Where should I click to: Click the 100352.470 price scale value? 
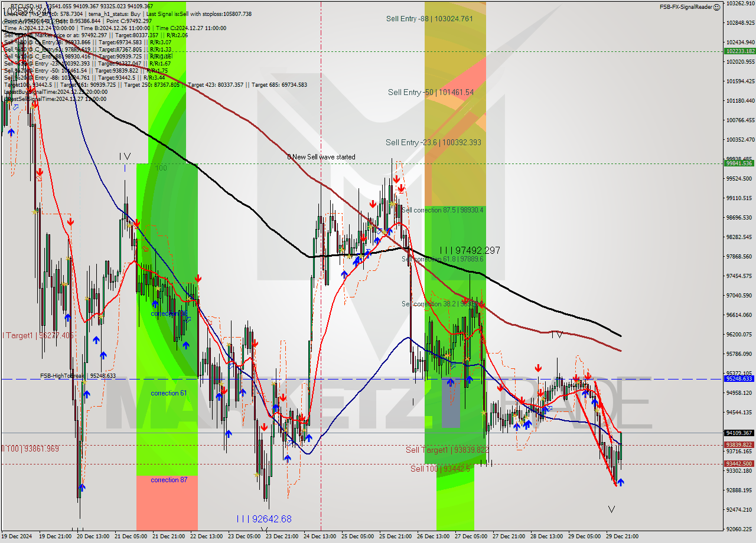tap(739, 139)
